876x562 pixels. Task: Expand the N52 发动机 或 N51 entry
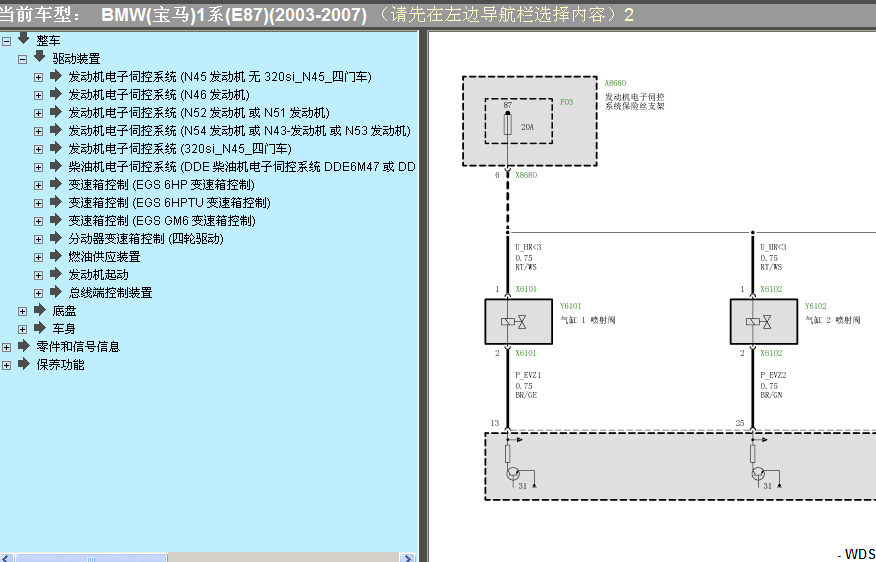[x=38, y=113]
